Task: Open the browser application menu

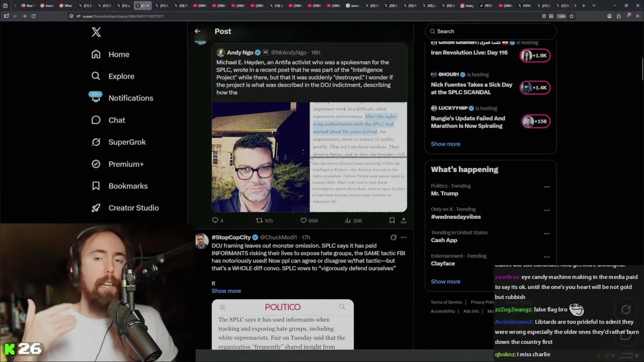Action: (x=637, y=16)
